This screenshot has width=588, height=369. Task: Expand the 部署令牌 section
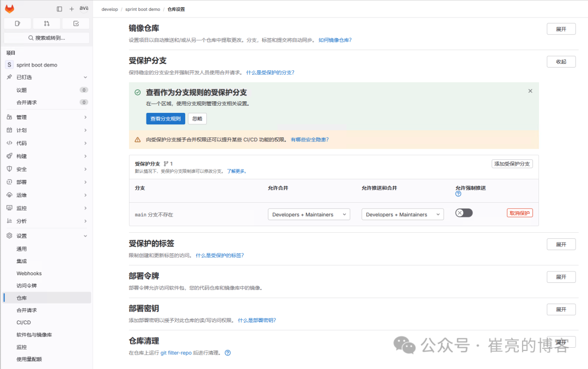tap(561, 277)
